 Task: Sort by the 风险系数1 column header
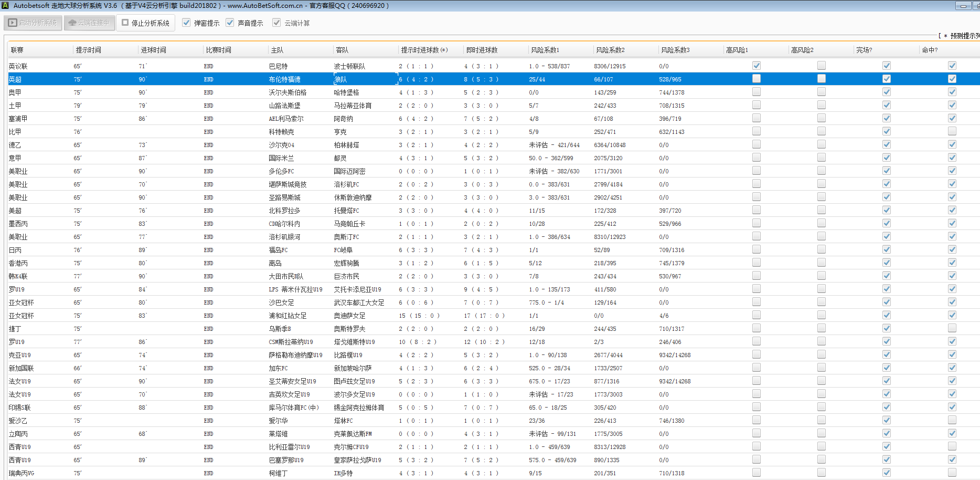click(545, 50)
